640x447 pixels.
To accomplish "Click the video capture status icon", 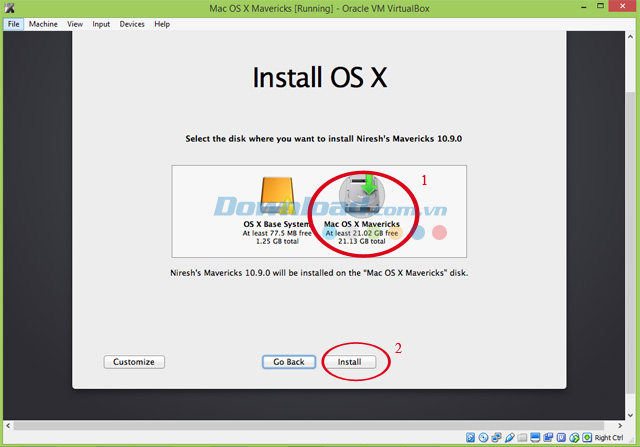I will 548,438.
